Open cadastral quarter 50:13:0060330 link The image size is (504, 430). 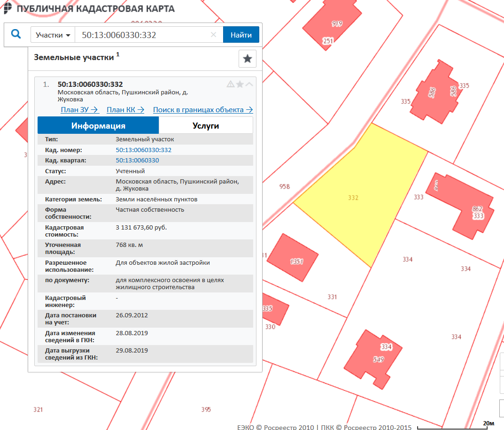(x=137, y=161)
